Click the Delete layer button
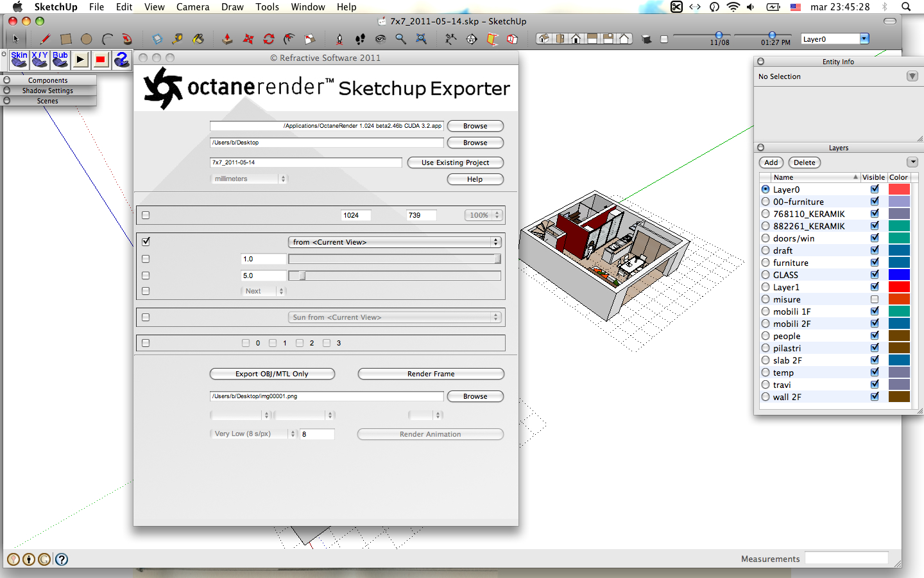924x578 pixels. tap(805, 162)
